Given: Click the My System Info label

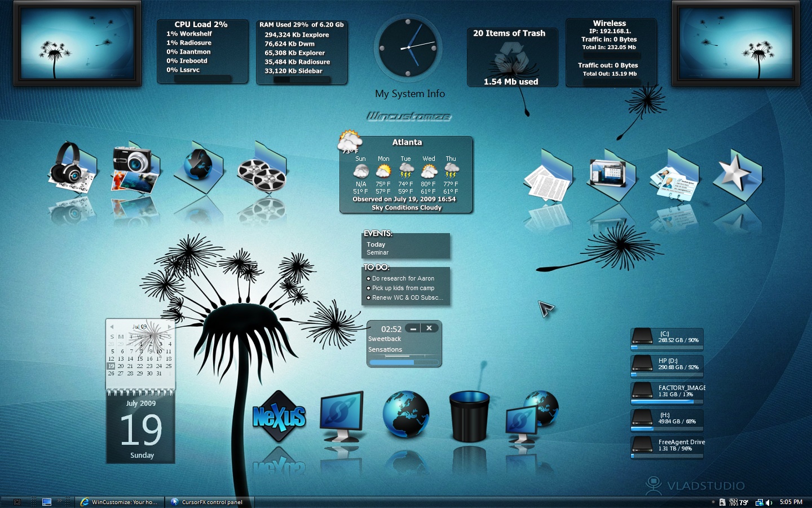Looking at the screenshot, I should coord(410,94).
